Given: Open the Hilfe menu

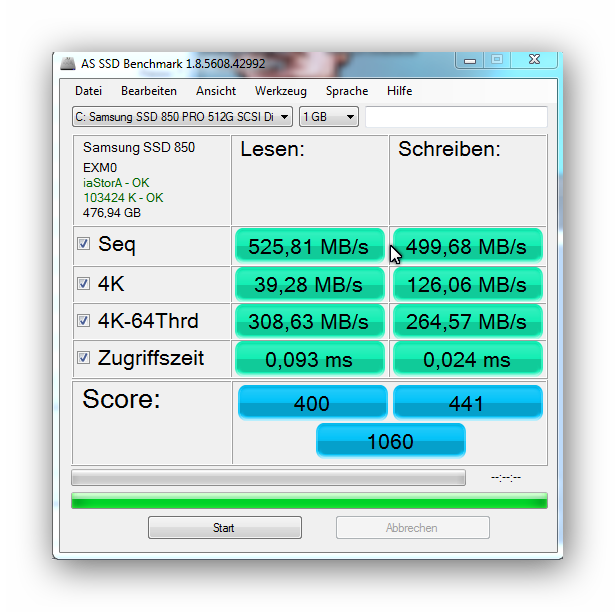Looking at the screenshot, I should (x=399, y=91).
